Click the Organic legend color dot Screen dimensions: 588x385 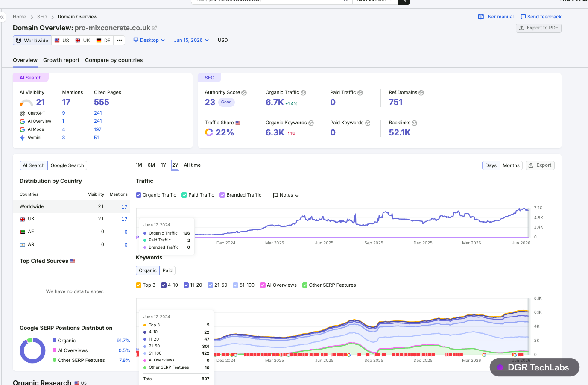(x=54, y=340)
